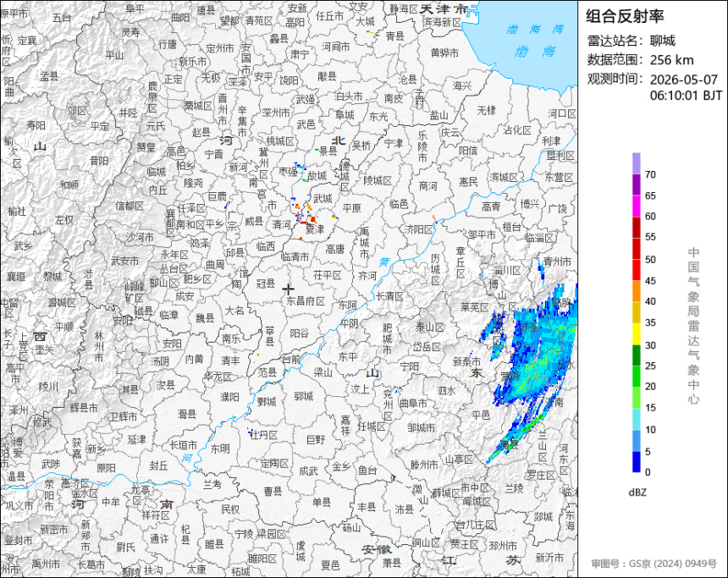Click the 左权 map label
The image size is (728, 578).
(x=63, y=219)
